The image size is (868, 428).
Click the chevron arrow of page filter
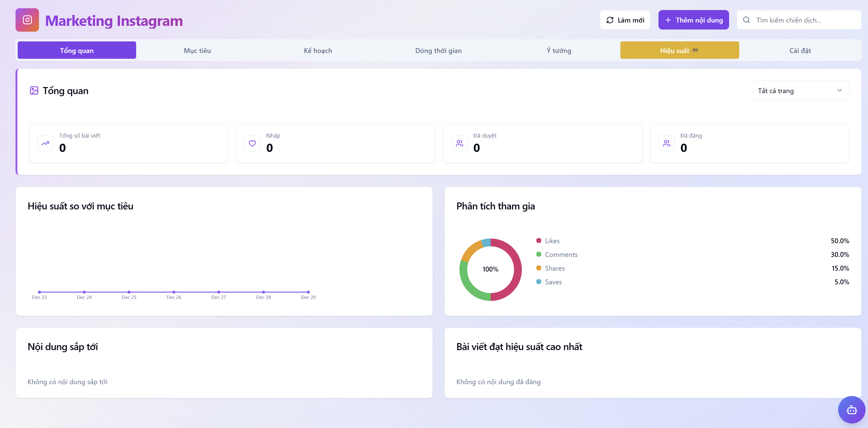point(839,91)
